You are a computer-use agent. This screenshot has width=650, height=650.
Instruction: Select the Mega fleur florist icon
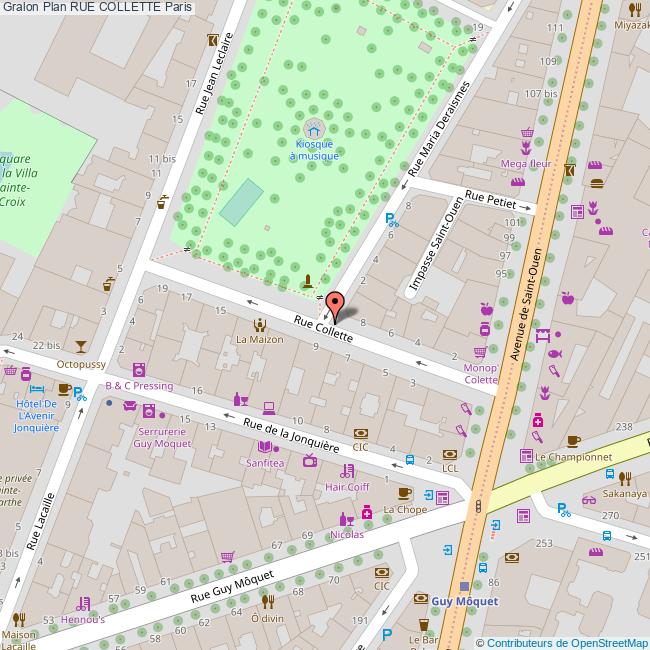click(526, 148)
